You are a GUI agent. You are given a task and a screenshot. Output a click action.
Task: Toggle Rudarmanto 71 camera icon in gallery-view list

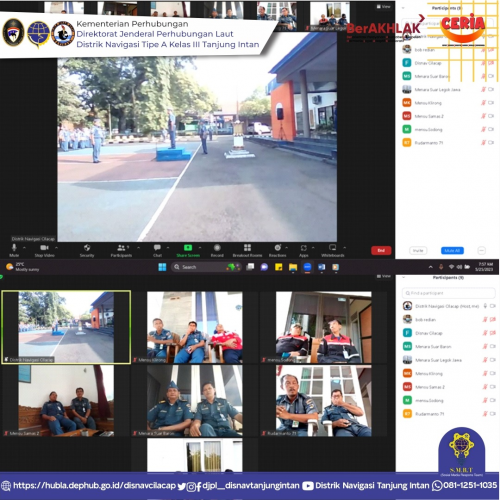click(493, 414)
